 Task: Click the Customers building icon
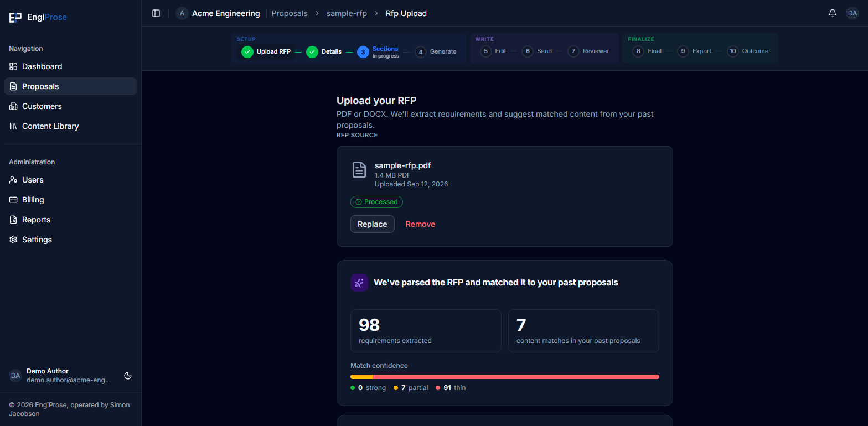pos(13,106)
